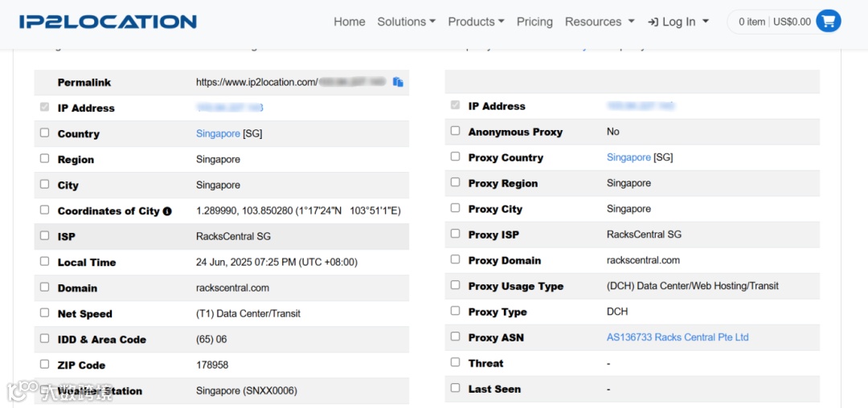Click the Singapore link under Proxy Country
The image size is (868, 408).
(x=628, y=157)
